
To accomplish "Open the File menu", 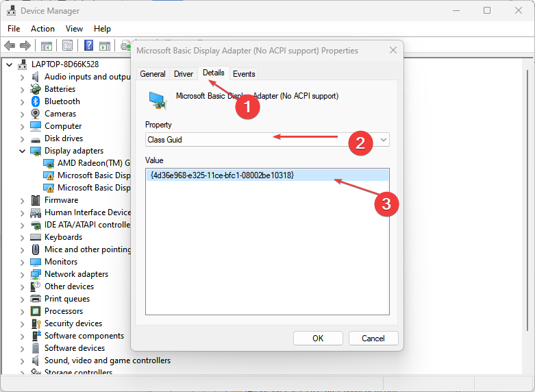I will 14,29.
